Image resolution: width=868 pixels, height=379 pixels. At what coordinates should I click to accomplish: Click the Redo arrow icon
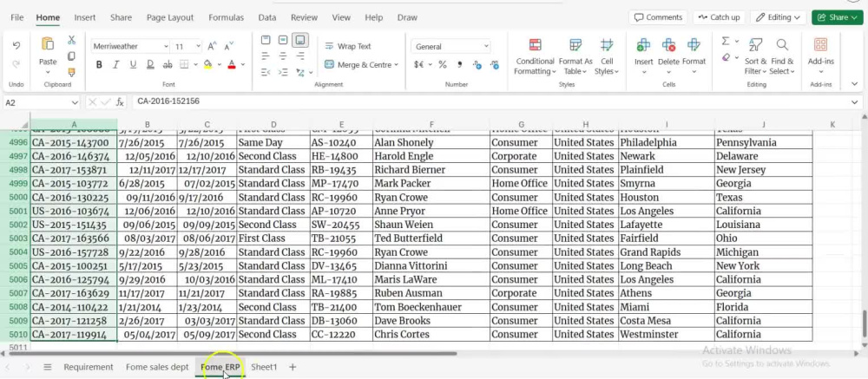point(16,64)
